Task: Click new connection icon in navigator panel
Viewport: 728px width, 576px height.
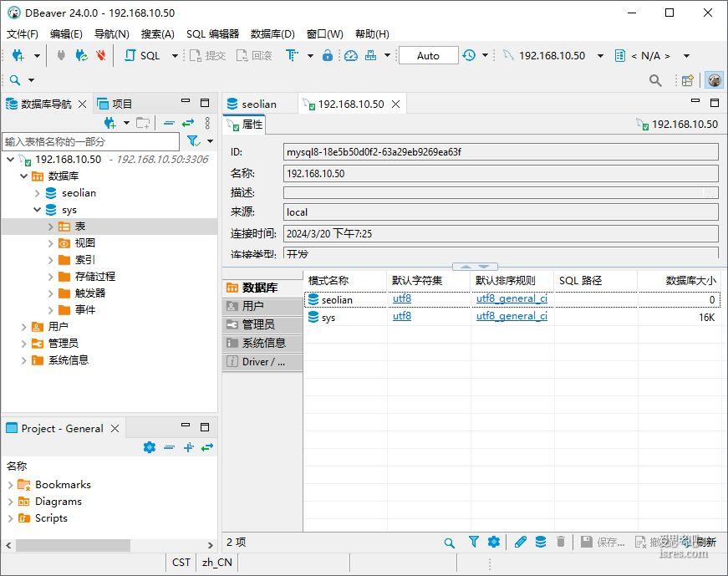Action: pos(110,124)
